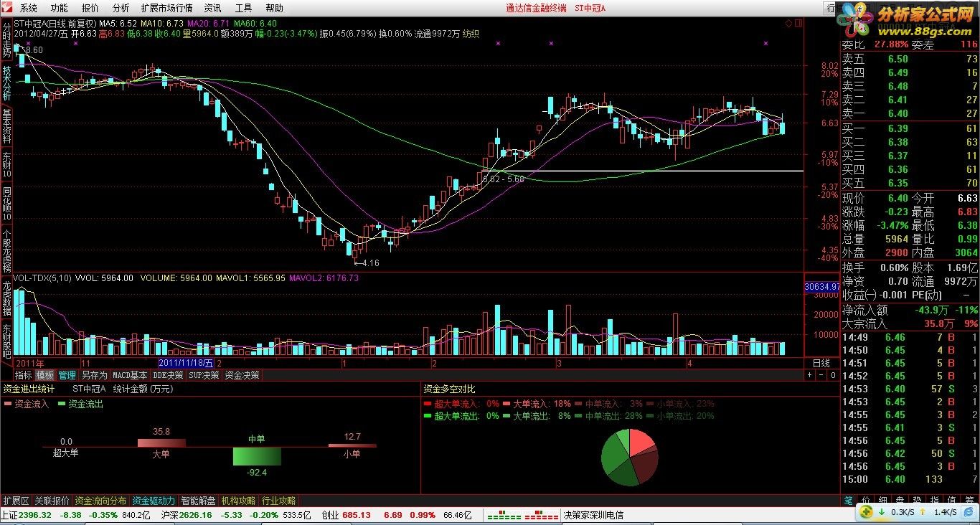
Task: Click the highlighted volume value 30634.97
Action: coord(821,286)
